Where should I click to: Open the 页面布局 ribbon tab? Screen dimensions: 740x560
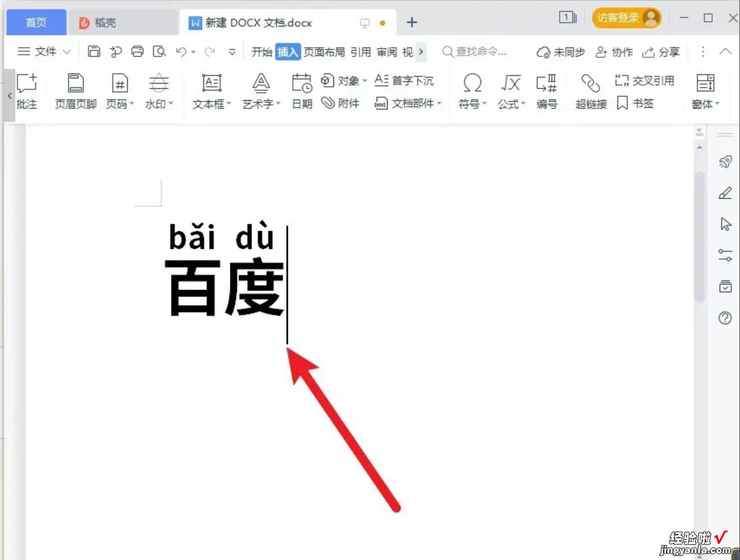coord(324,52)
